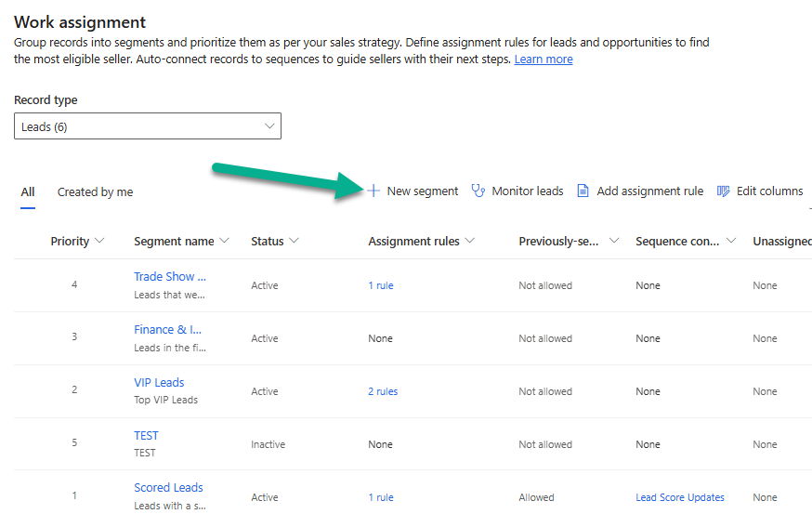The height and width of the screenshot is (514, 812).
Task: Open the Record type Leads dropdown
Action: [x=147, y=126]
